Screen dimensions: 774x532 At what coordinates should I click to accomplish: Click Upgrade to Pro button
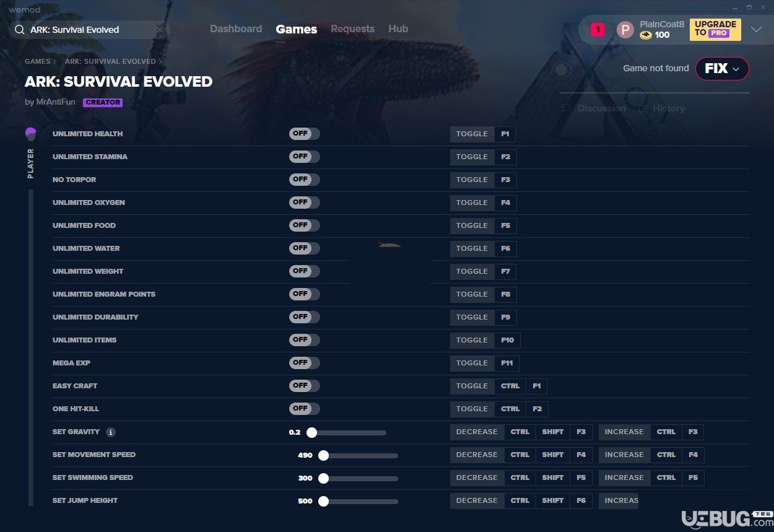[715, 29]
